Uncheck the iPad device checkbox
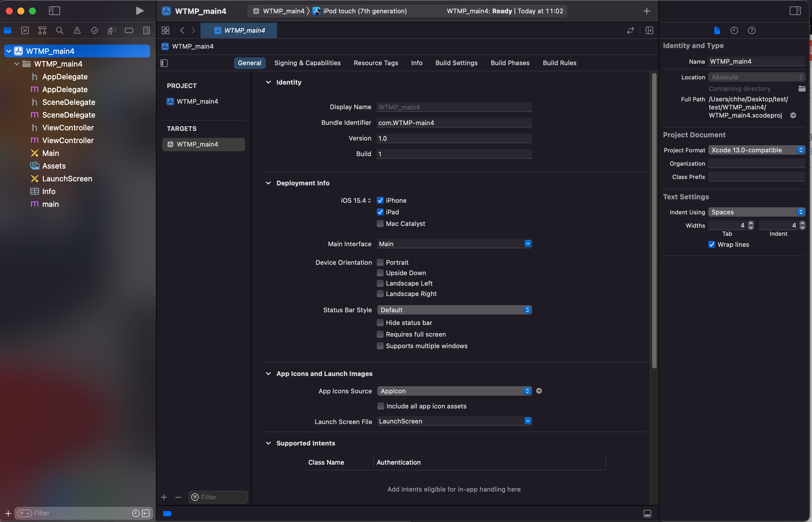 click(x=380, y=212)
